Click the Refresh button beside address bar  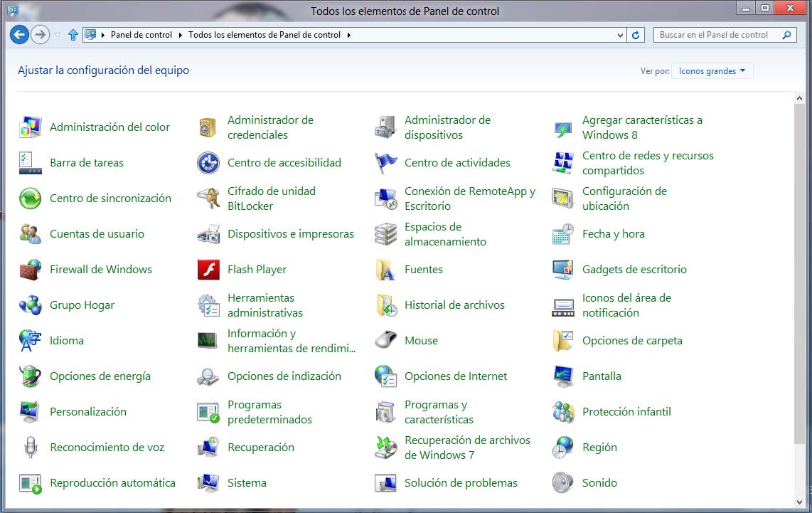636,35
